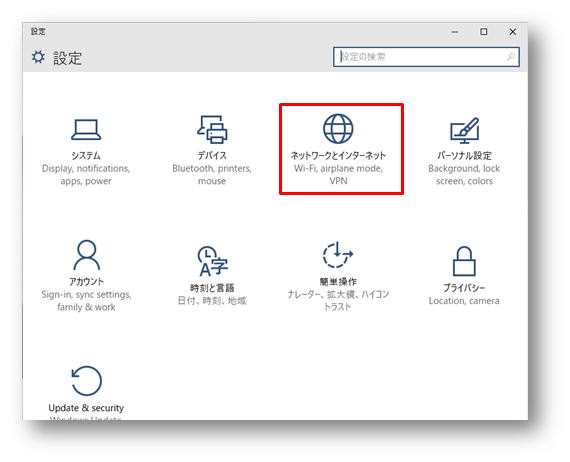Screen dimensions: 570x462
Task: Open the システム laptop icon
Action: click(86, 129)
